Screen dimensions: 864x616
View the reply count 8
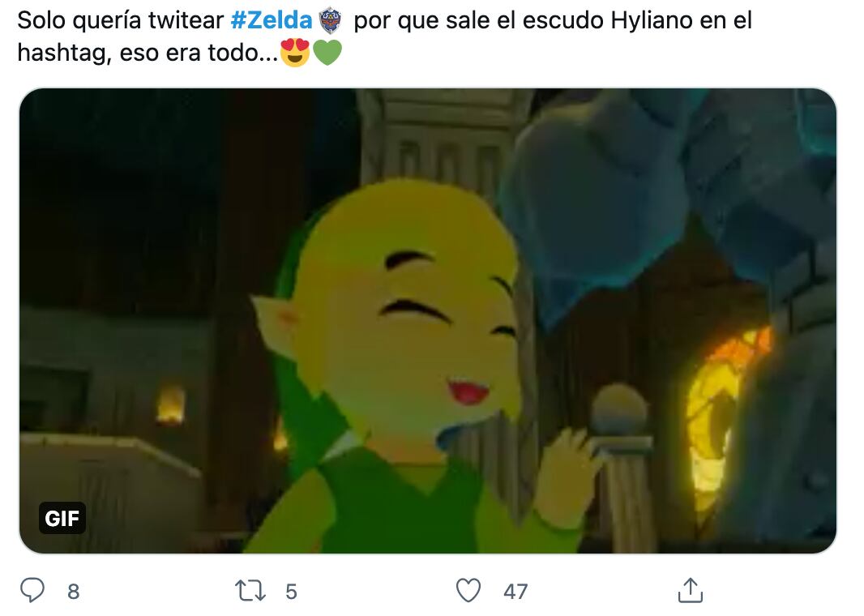(x=73, y=592)
